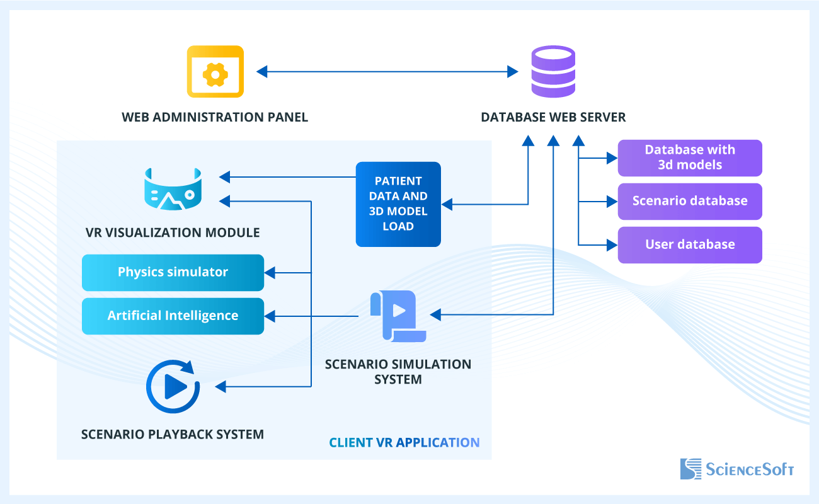Click the VR VISUALIZATION MODULE label
This screenshot has height=504, width=819.
173,232
